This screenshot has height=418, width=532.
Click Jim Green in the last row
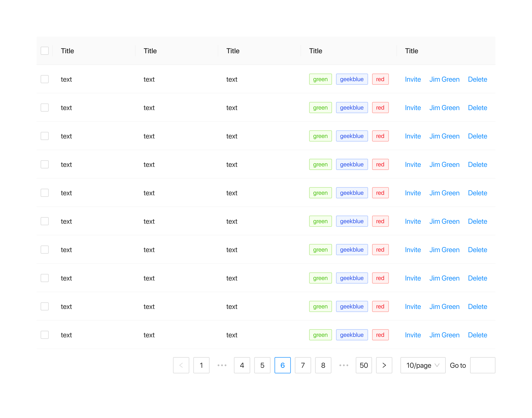[444, 335]
